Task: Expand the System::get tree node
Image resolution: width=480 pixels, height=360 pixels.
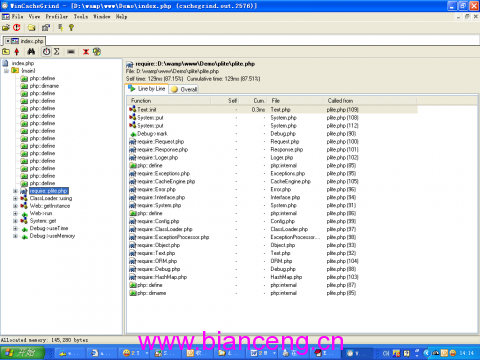Action: click(x=15, y=221)
